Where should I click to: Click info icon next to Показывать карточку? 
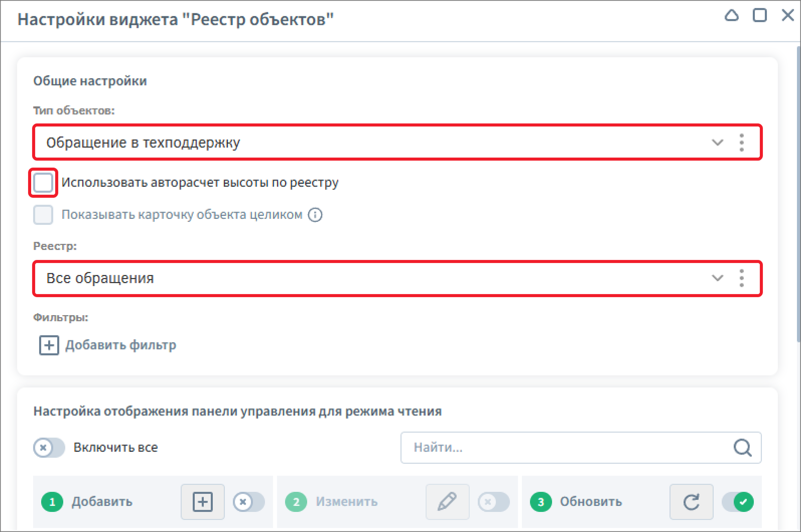[x=315, y=215]
